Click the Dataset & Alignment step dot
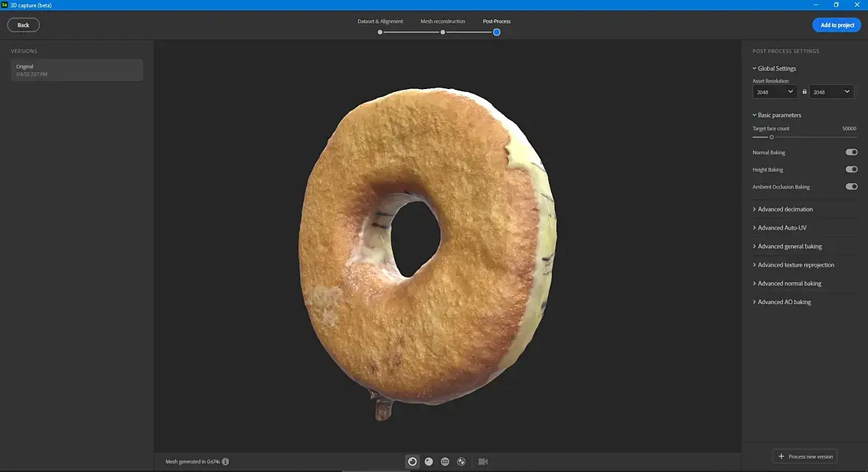Viewport: 868px width, 472px height. pyautogui.click(x=380, y=32)
